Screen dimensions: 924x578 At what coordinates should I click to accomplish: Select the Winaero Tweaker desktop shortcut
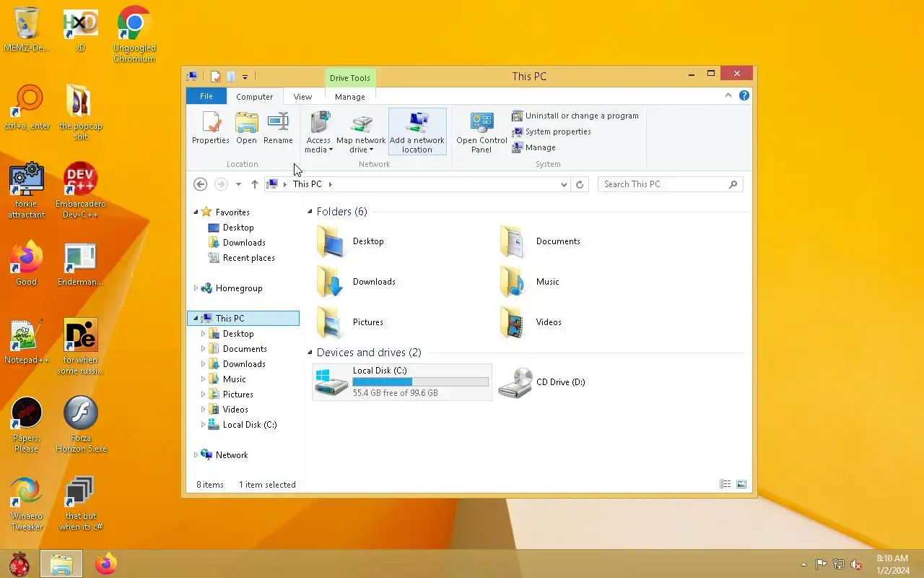[x=27, y=503]
